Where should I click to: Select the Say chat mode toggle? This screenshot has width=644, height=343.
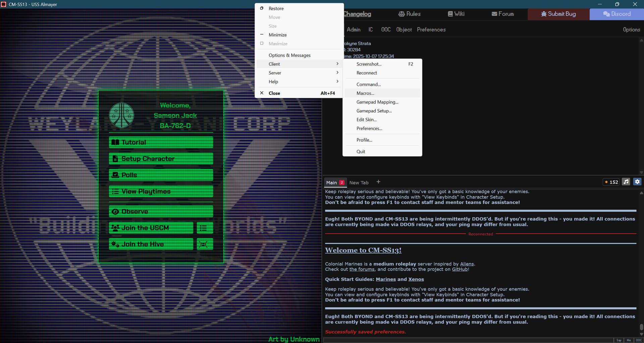coord(619,340)
